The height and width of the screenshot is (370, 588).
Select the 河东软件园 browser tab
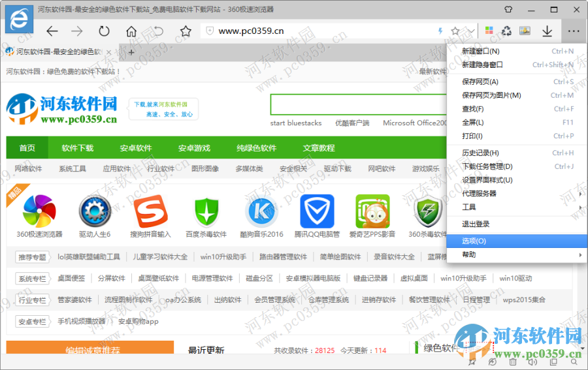click(x=59, y=52)
